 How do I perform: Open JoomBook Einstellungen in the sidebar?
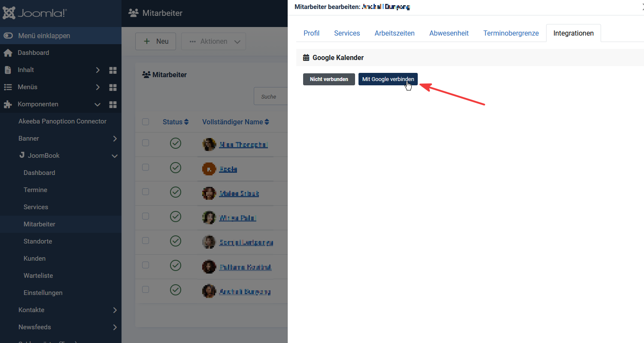(43, 293)
